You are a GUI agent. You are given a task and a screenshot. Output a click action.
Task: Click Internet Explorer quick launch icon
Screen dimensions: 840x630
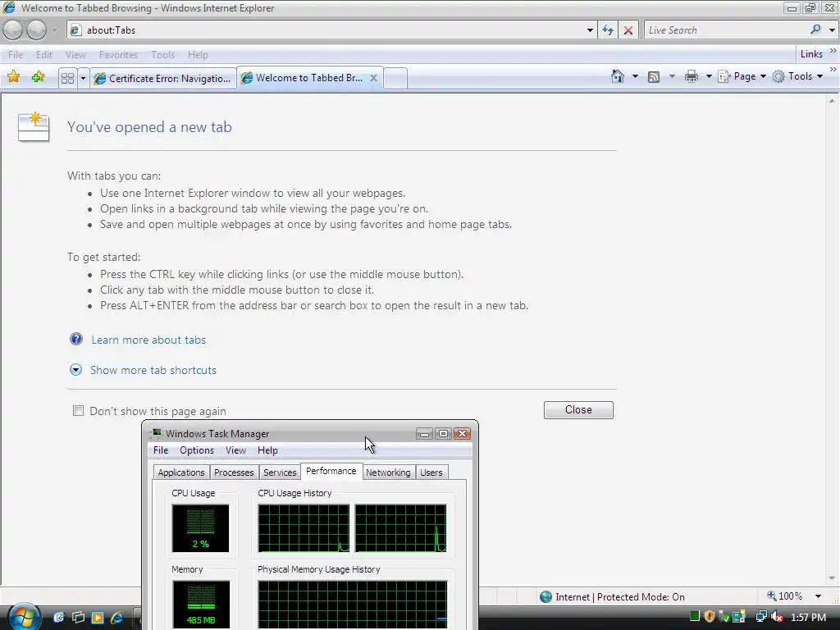tap(116, 618)
